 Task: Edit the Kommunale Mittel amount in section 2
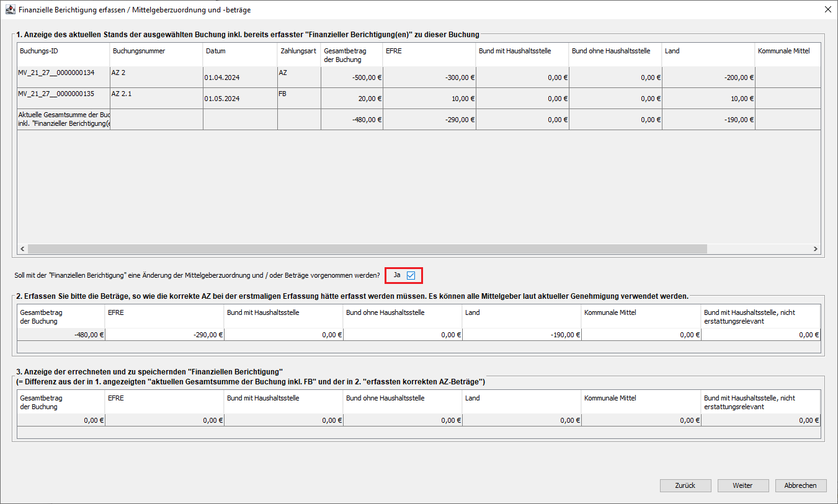coord(641,335)
